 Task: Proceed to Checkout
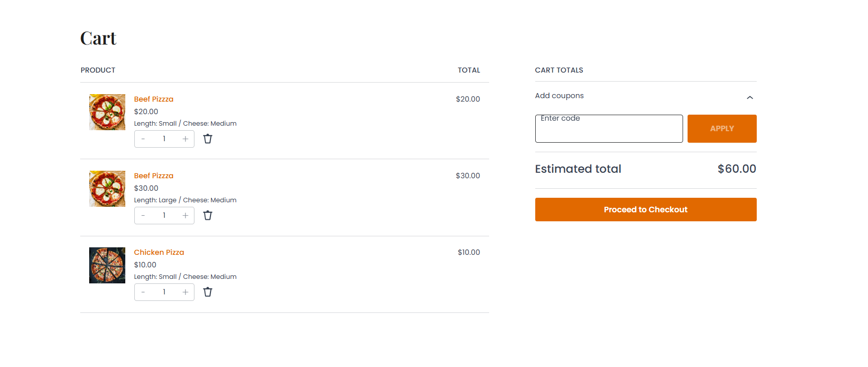coord(645,209)
